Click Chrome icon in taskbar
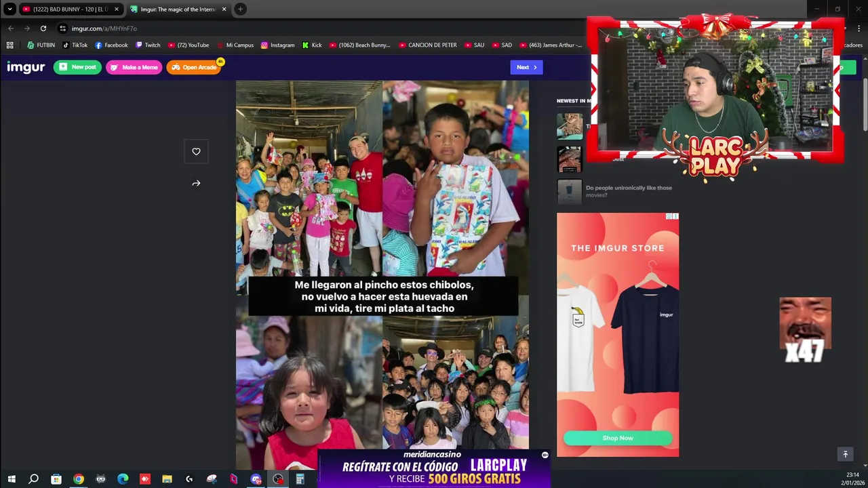Screen dimensions: 868x488 pos(79,479)
